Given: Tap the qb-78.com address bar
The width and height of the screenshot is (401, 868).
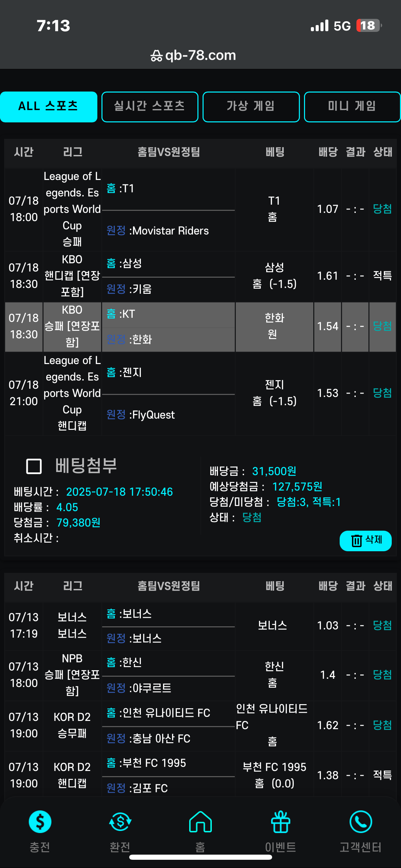Looking at the screenshot, I should (193, 55).
